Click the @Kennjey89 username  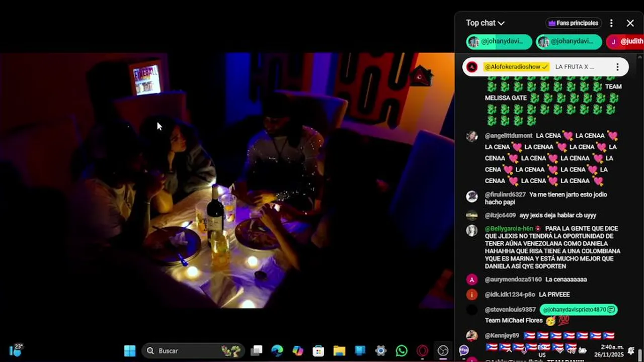click(x=502, y=336)
